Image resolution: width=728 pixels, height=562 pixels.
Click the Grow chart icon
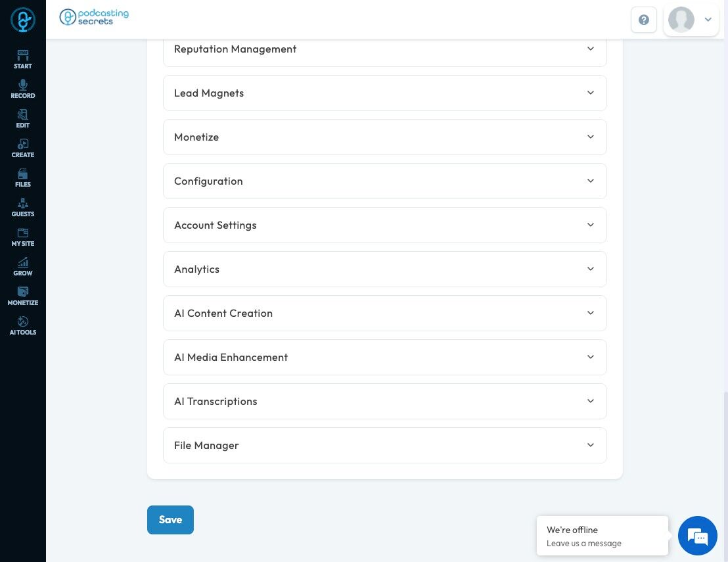click(23, 266)
